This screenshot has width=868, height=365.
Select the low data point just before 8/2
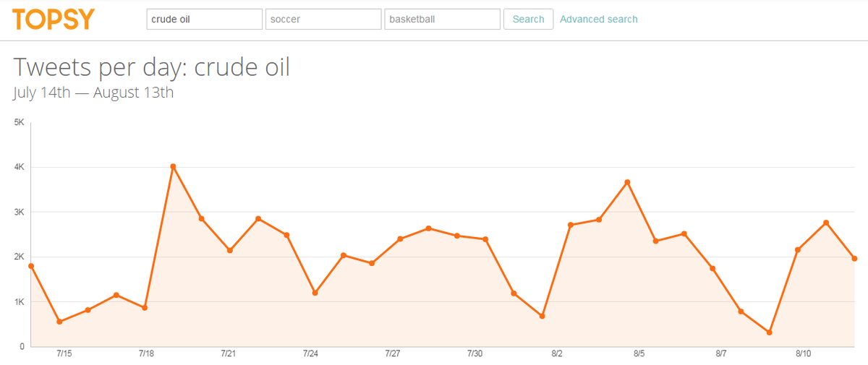point(542,316)
